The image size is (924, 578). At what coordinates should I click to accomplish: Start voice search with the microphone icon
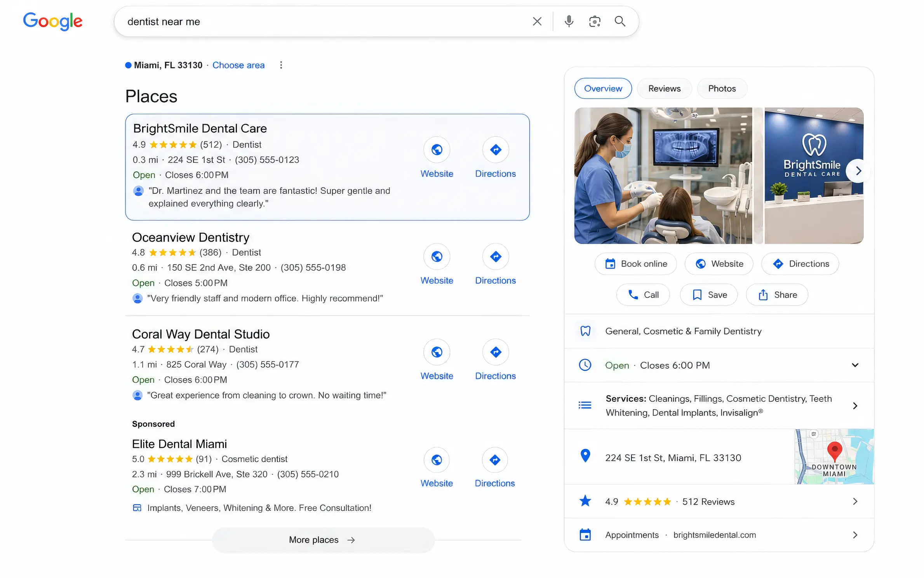pyautogui.click(x=569, y=21)
